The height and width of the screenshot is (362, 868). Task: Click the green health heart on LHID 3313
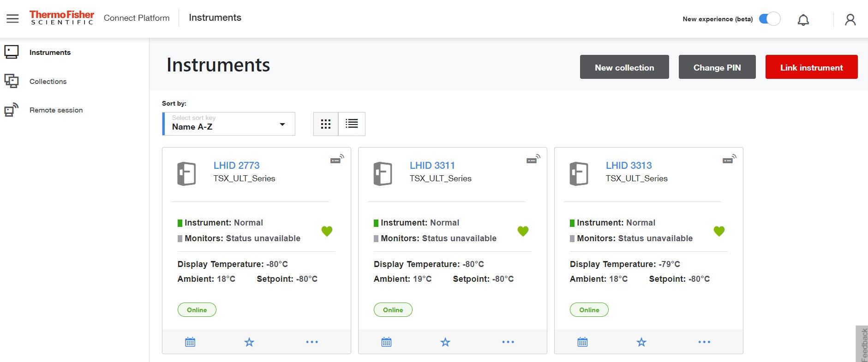point(719,231)
